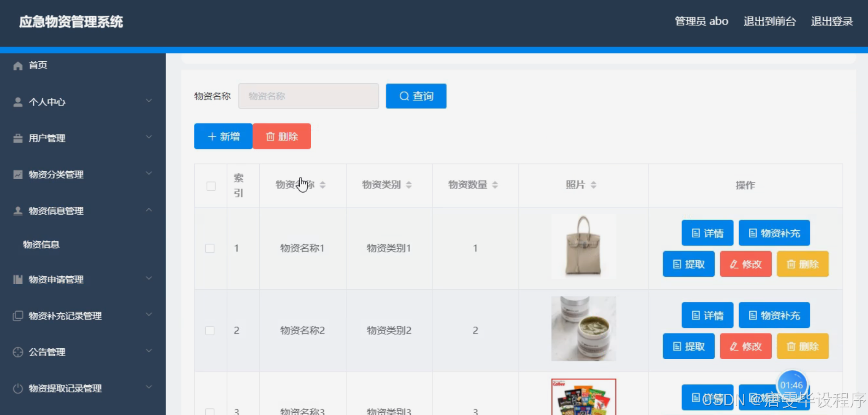This screenshot has width=868, height=415.
Task: Click the 退出到前台 link
Action: tap(769, 22)
